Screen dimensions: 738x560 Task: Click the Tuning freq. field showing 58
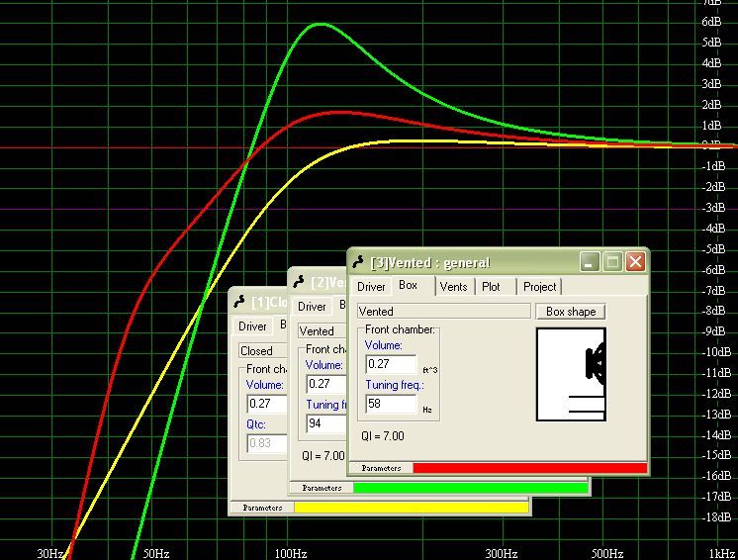point(391,404)
